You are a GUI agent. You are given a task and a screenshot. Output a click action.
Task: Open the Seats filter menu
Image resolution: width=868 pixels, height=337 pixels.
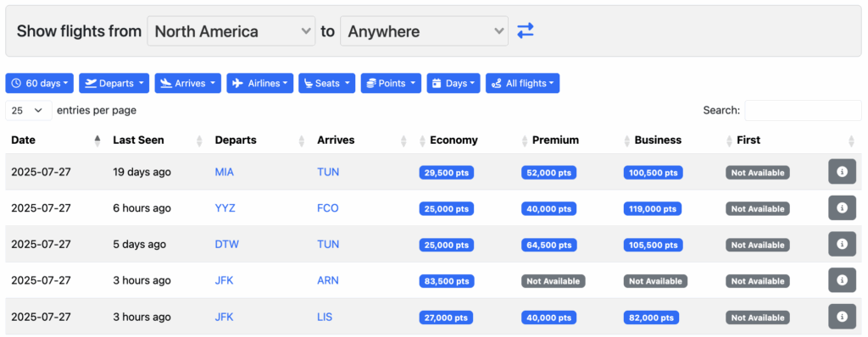pos(326,84)
